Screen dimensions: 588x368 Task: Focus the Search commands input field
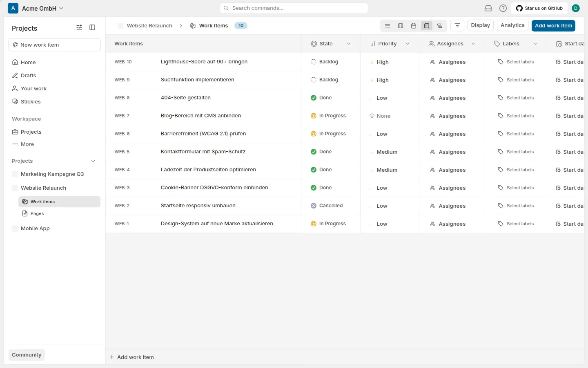[294, 8]
